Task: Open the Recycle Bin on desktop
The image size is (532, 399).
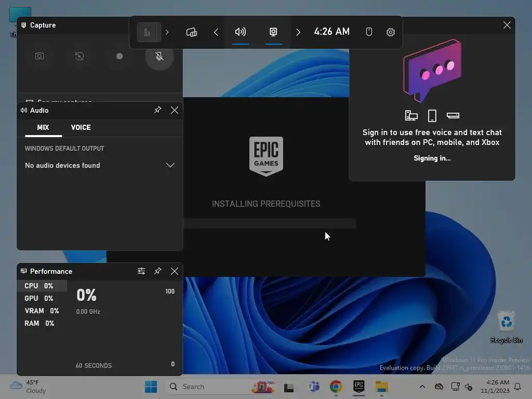Action: (x=506, y=326)
